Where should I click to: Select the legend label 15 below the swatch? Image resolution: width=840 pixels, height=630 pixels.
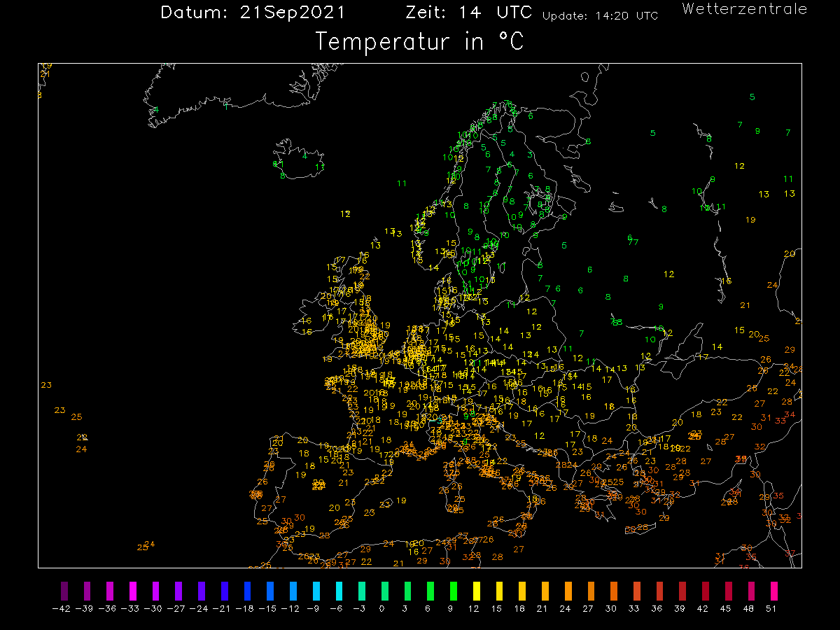coord(499,608)
